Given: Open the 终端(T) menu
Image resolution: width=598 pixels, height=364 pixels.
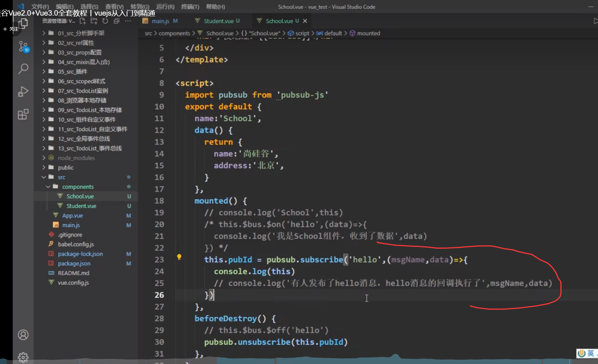Looking at the screenshot, I should [190, 7].
